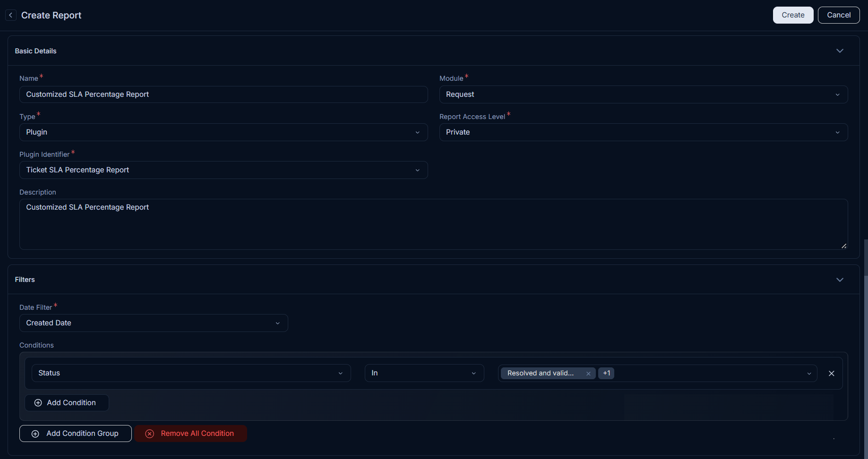Click the Description text area
The image size is (868, 459).
433,224
